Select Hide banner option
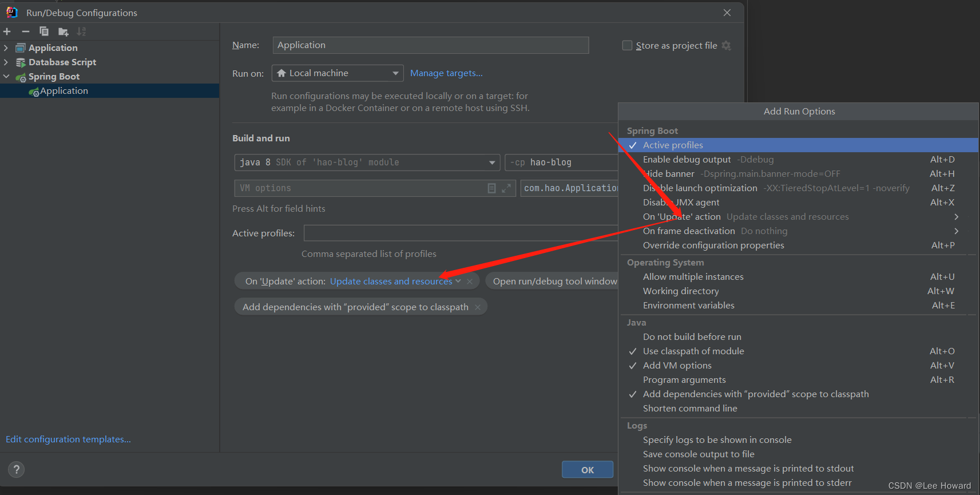980x495 pixels. pos(799,174)
